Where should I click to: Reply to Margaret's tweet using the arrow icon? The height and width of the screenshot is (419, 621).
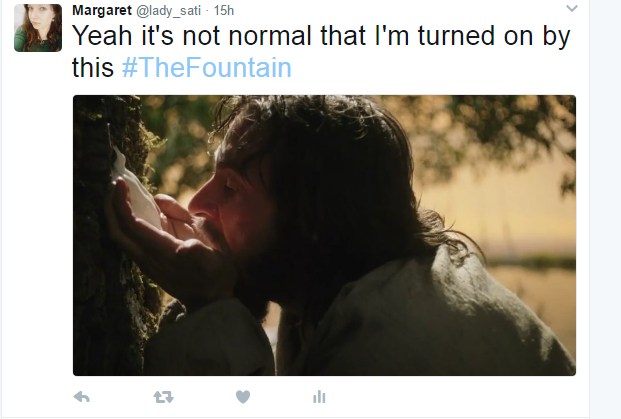click(82, 396)
